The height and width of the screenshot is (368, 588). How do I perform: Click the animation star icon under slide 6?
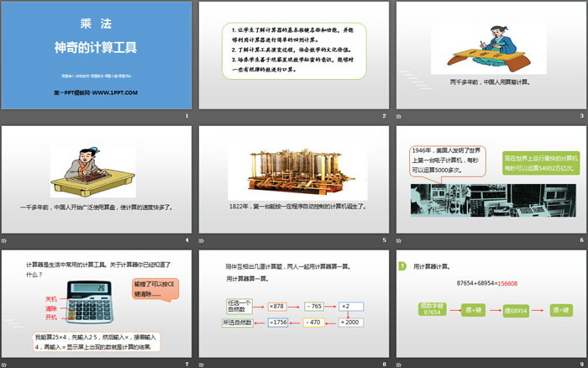click(398, 239)
